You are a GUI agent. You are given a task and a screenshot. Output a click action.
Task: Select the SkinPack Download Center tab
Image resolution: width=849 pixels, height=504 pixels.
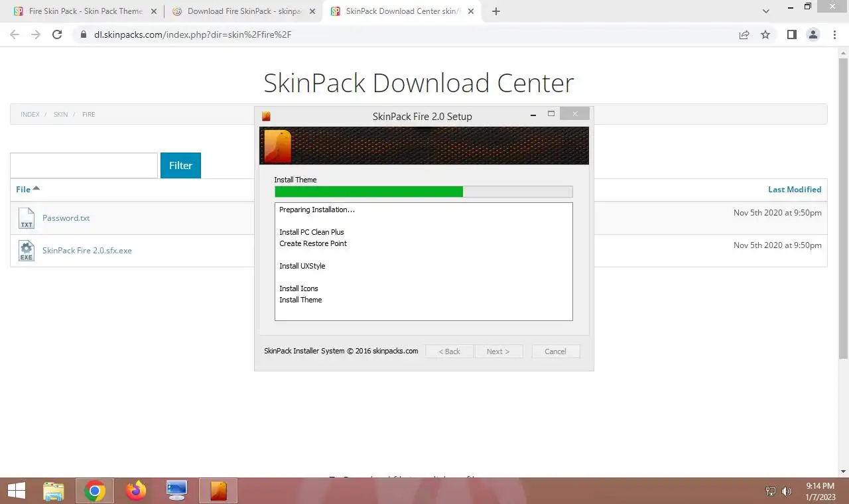[403, 11]
